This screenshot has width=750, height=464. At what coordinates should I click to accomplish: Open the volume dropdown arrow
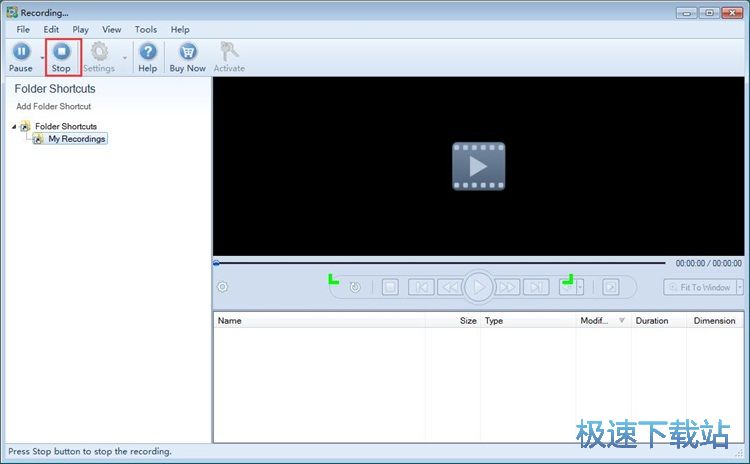click(x=580, y=287)
